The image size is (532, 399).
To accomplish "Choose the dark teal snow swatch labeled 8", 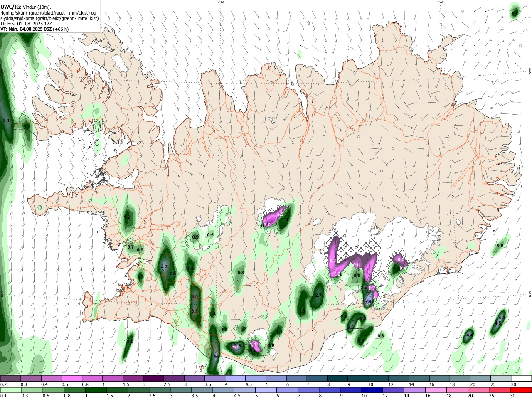I will [337, 379].
